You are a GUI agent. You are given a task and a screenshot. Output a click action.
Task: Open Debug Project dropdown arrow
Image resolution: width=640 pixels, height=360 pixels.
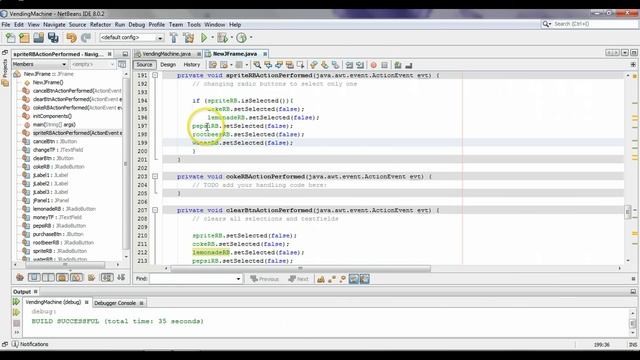tap(231, 38)
